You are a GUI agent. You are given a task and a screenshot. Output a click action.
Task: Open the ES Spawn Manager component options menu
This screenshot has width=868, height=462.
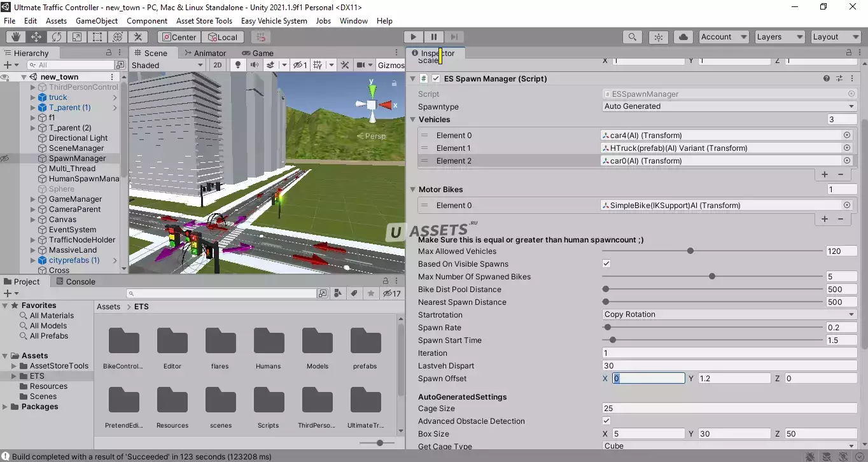pyautogui.click(x=852, y=78)
